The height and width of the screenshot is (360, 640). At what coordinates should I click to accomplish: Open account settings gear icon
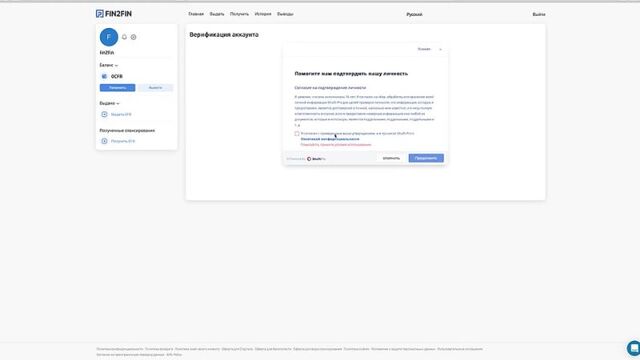(x=133, y=37)
